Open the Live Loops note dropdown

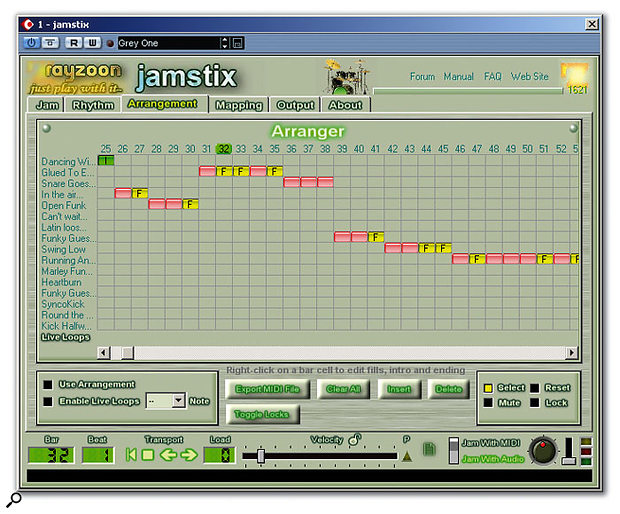tap(178, 401)
